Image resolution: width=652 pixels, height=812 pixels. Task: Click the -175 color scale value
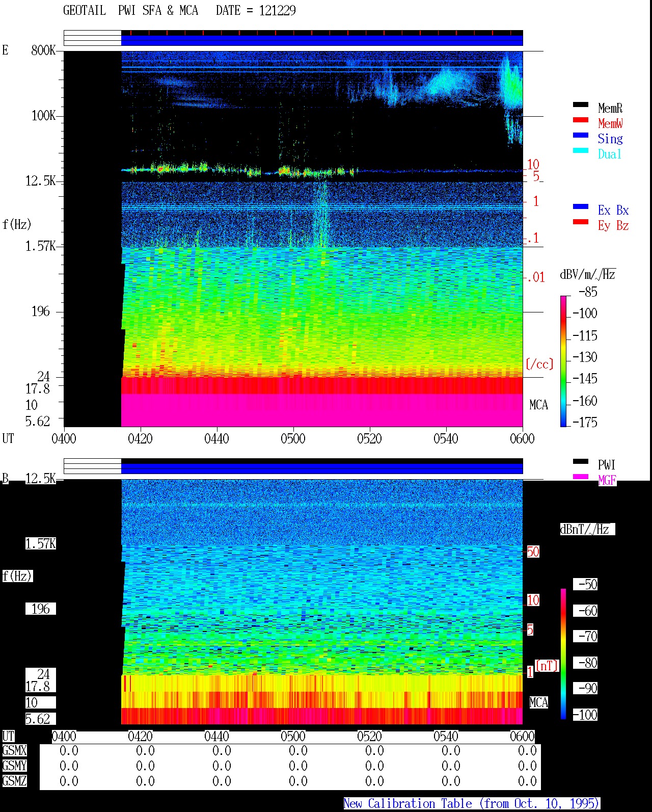(x=585, y=422)
